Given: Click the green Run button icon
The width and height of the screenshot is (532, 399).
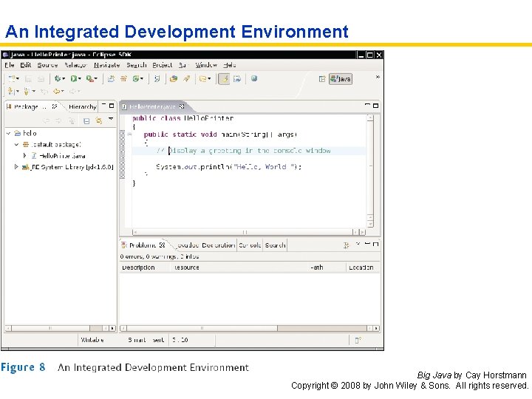Looking at the screenshot, I should 74,79.
